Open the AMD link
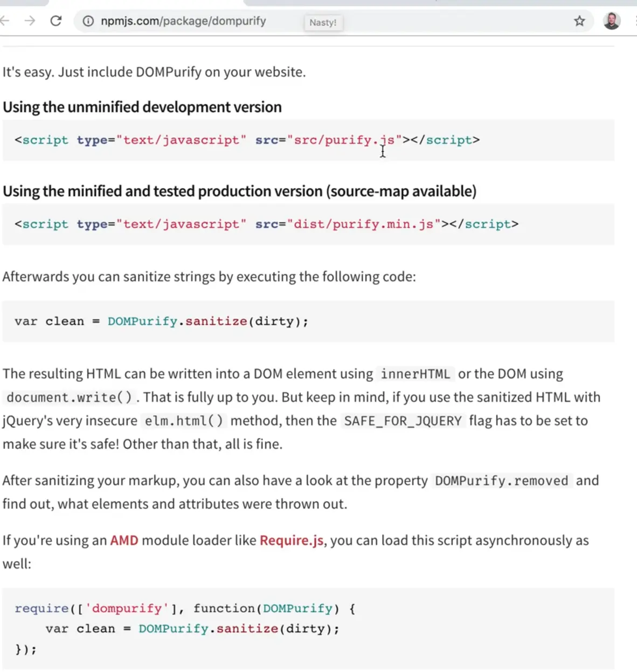This screenshot has height=672, width=637. [124, 540]
